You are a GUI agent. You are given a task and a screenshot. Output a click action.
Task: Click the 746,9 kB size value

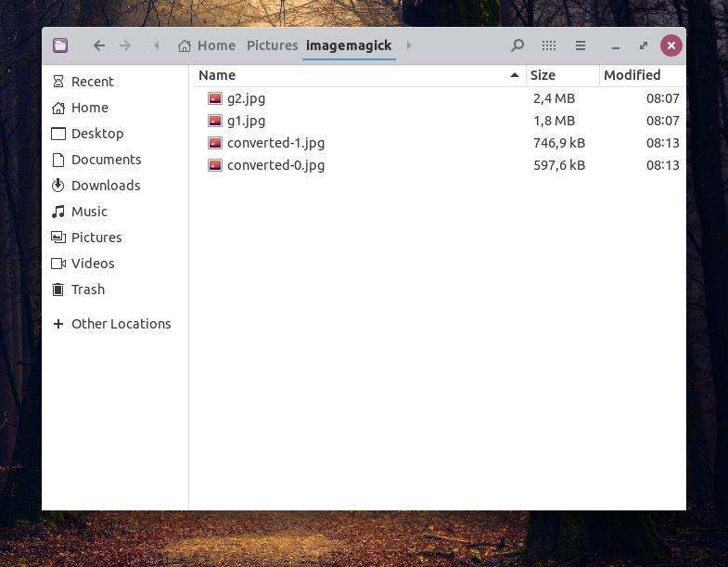559,143
